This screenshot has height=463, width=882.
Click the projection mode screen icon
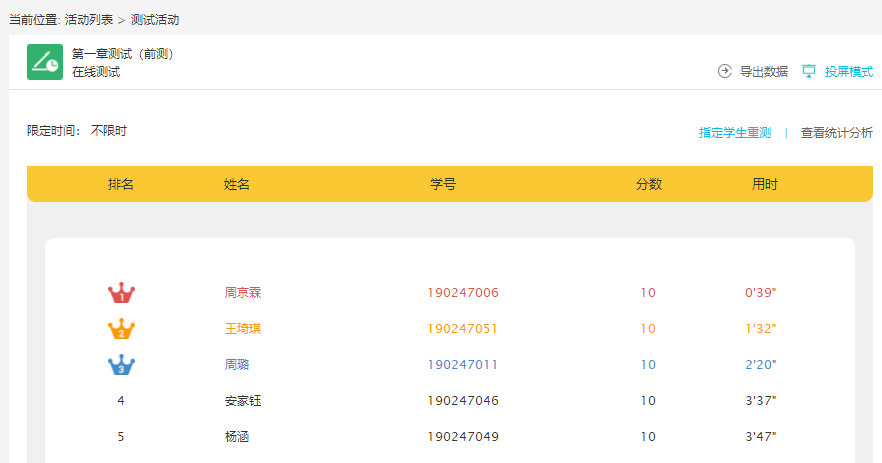click(x=809, y=71)
